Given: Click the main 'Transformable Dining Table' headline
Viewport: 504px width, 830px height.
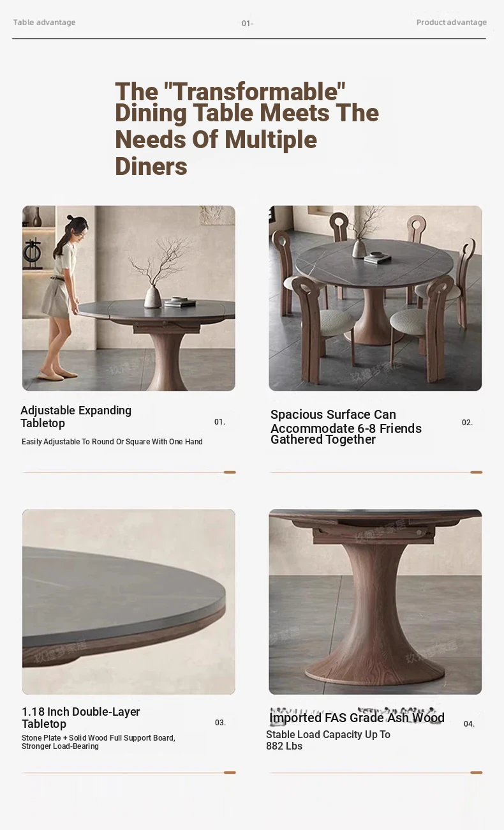Looking at the screenshot, I should pos(247,129).
